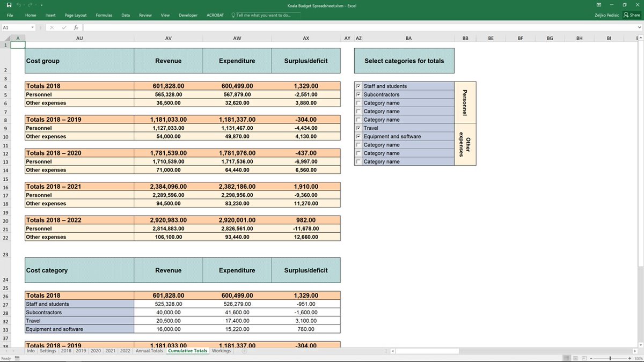
Task: Open the Review ribbon tab
Action: [x=145, y=15]
